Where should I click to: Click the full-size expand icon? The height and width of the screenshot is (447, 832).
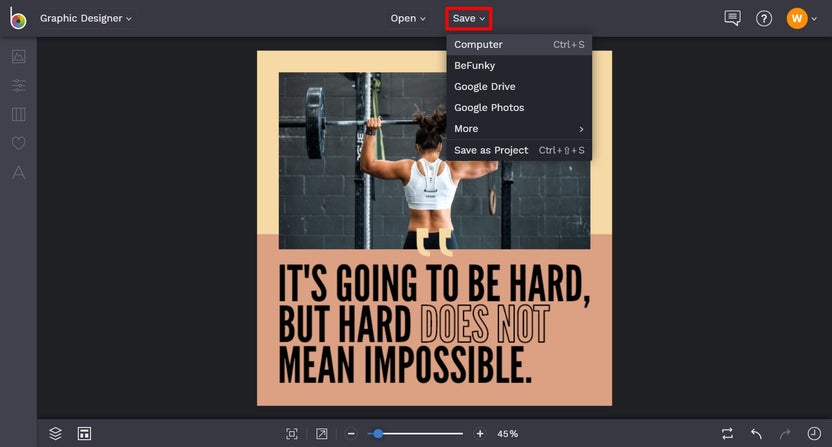coord(322,434)
